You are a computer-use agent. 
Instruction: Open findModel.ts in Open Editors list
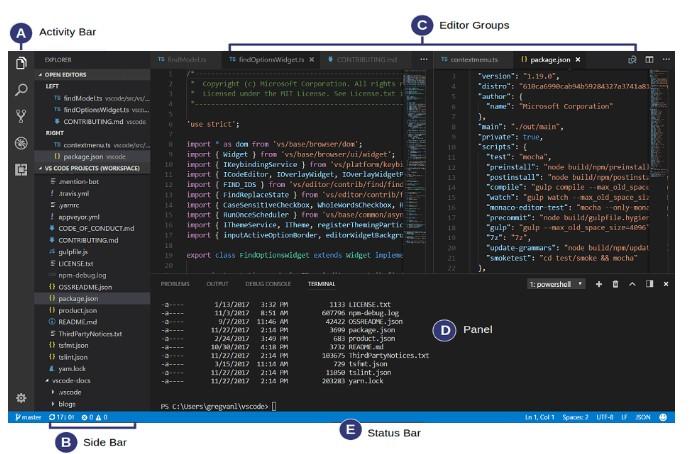point(93,98)
